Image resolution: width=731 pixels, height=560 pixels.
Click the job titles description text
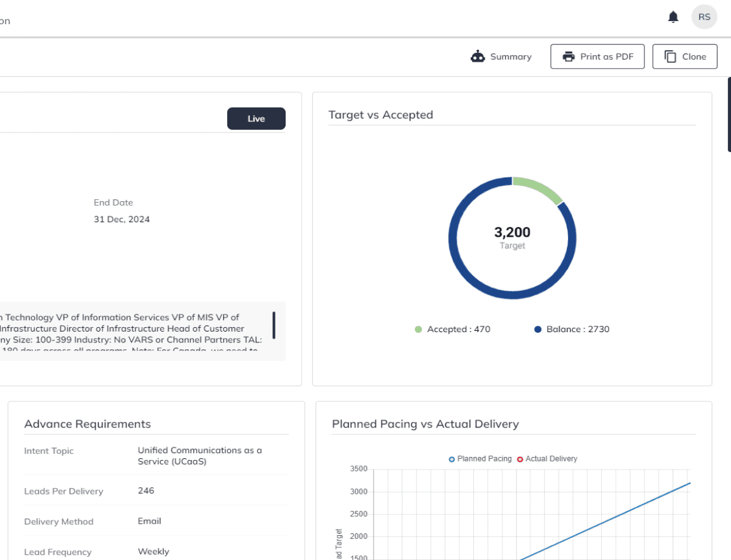131,332
